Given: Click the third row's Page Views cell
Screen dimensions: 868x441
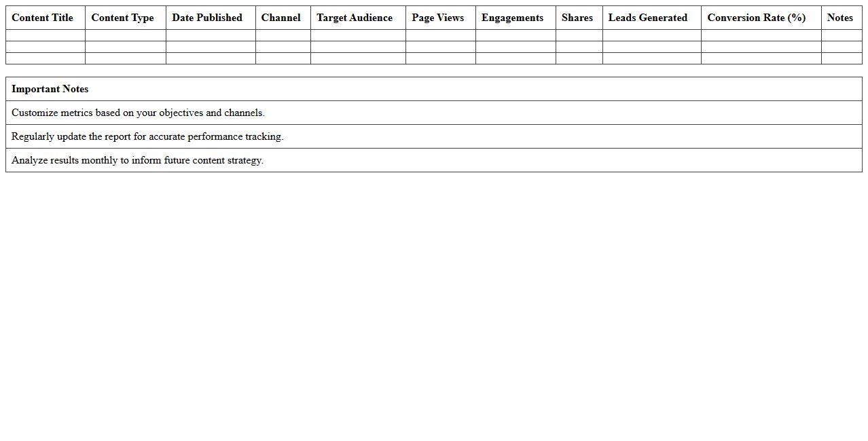Looking at the screenshot, I should 440,59.
